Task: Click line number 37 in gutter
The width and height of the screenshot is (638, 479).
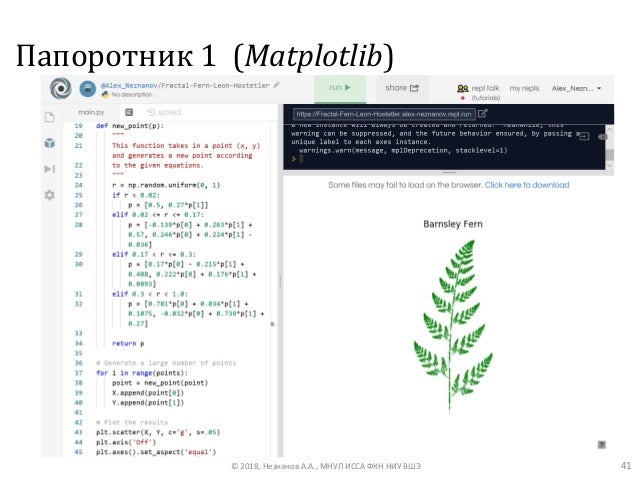Action: tap(79, 373)
